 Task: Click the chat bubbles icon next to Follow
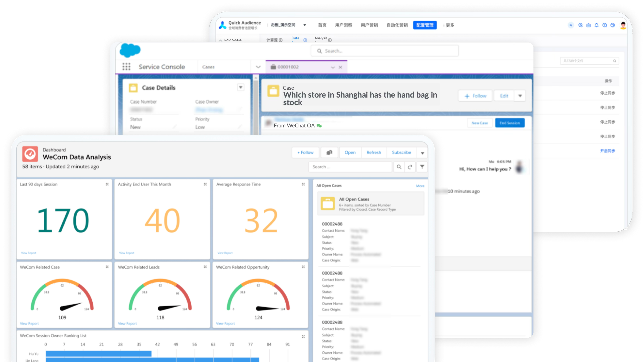point(329,152)
